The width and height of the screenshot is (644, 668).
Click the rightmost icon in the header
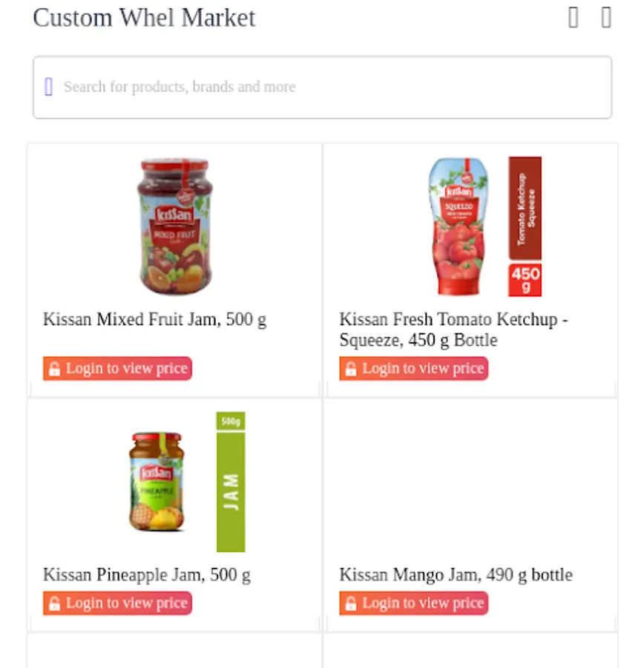(x=606, y=18)
